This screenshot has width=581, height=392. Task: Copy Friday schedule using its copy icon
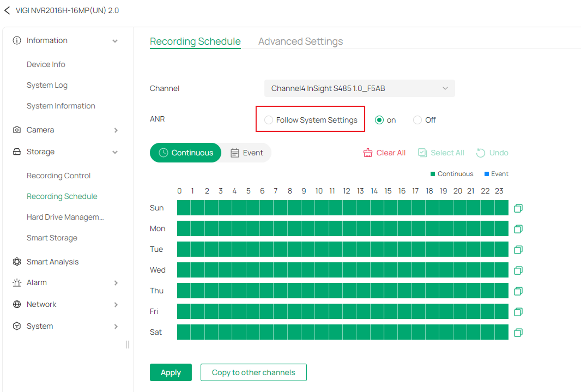(x=518, y=312)
